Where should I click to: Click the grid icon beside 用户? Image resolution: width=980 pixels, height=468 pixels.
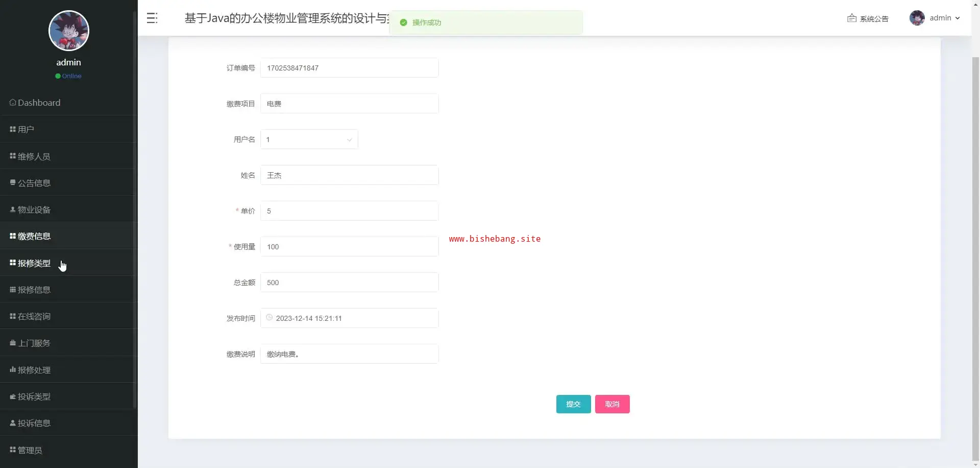[x=13, y=129]
